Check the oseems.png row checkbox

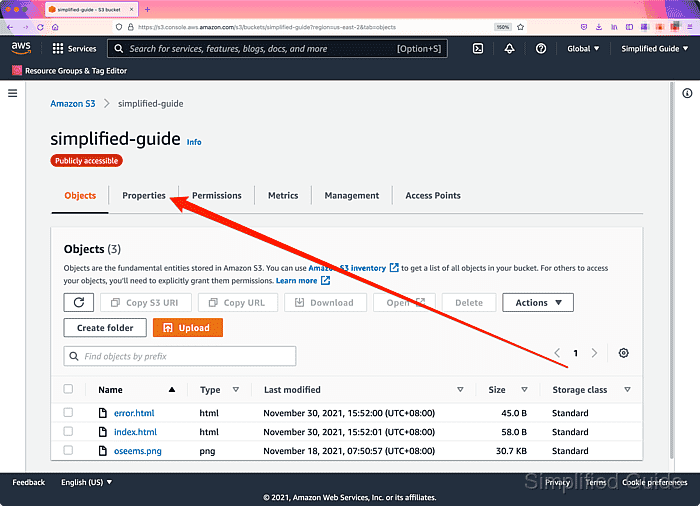(x=68, y=450)
